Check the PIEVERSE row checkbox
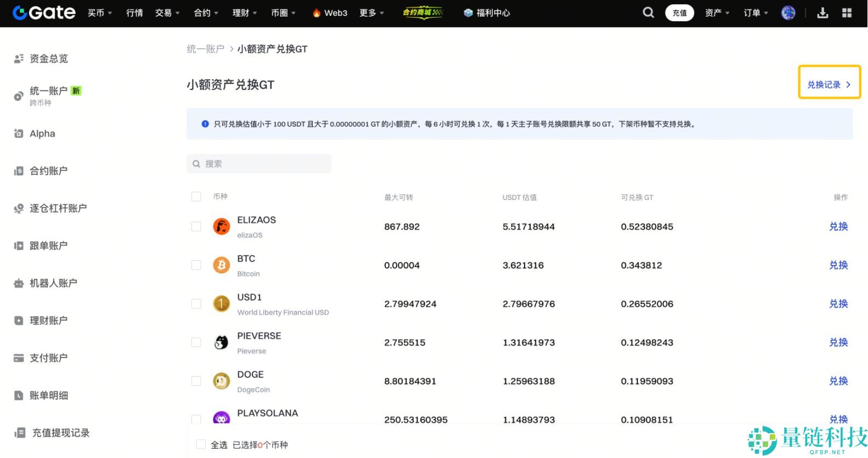 [x=196, y=342]
